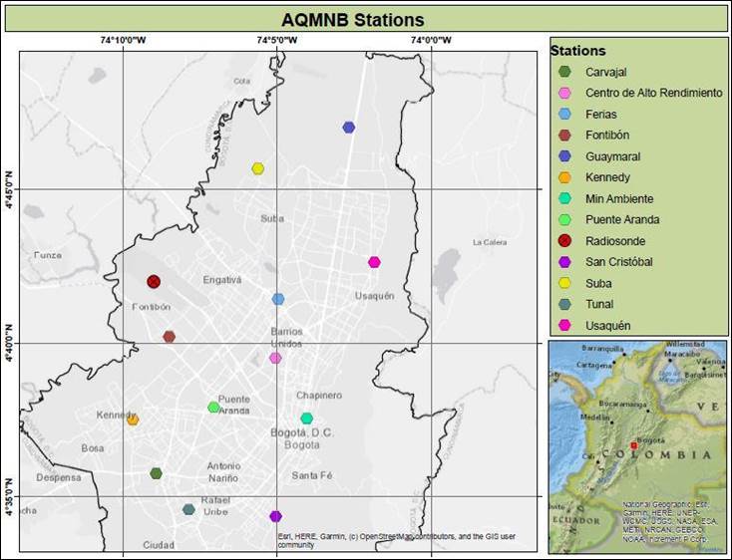Click the Guaymaral hexagon swatch in the legend

coord(564,156)
